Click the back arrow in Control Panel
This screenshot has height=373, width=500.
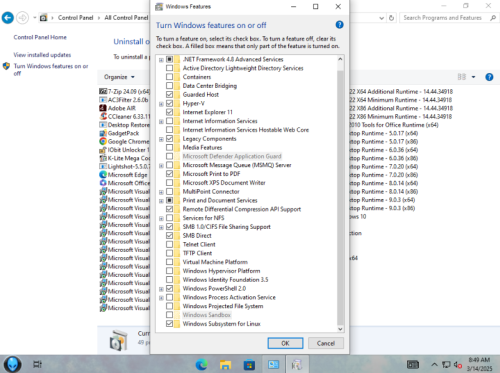point(8,18)
